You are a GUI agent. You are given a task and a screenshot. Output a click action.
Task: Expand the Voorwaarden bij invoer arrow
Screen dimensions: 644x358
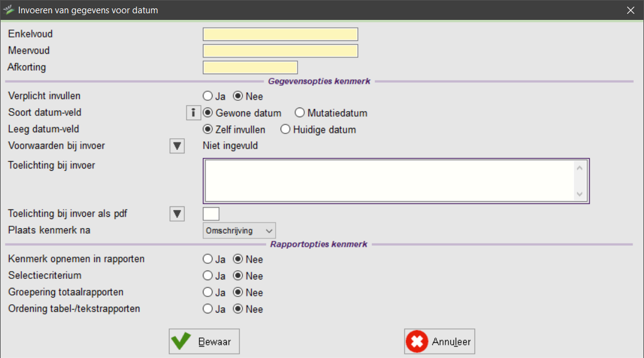pyautogui.click(x=177, y=146)
